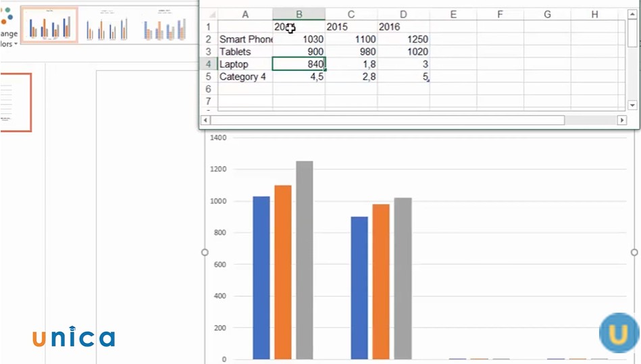Select the cell with value 900
This screenshot has height=364, width=641.
pos(299,52)
